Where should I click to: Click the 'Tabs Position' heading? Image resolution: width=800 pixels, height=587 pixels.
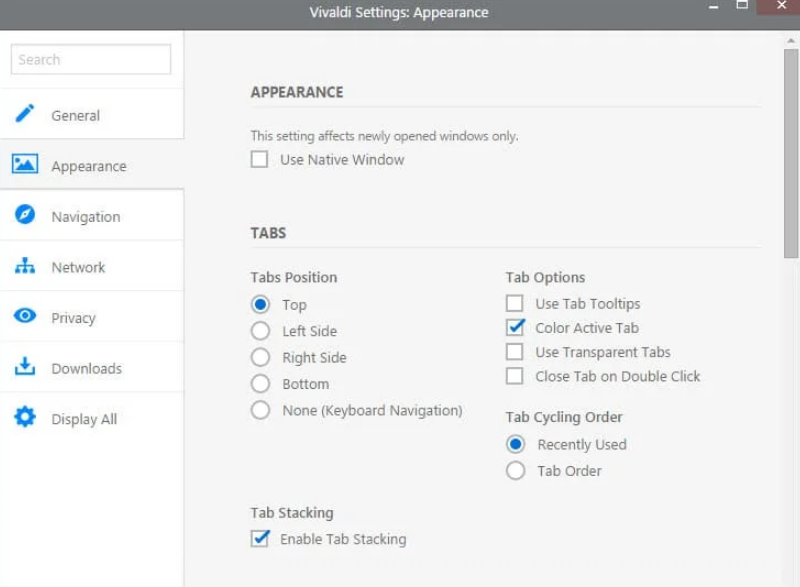click(x=294, y=277)
